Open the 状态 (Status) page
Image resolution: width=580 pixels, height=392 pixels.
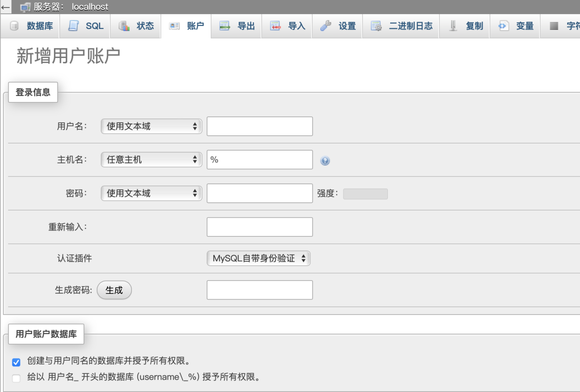(136, 26)
